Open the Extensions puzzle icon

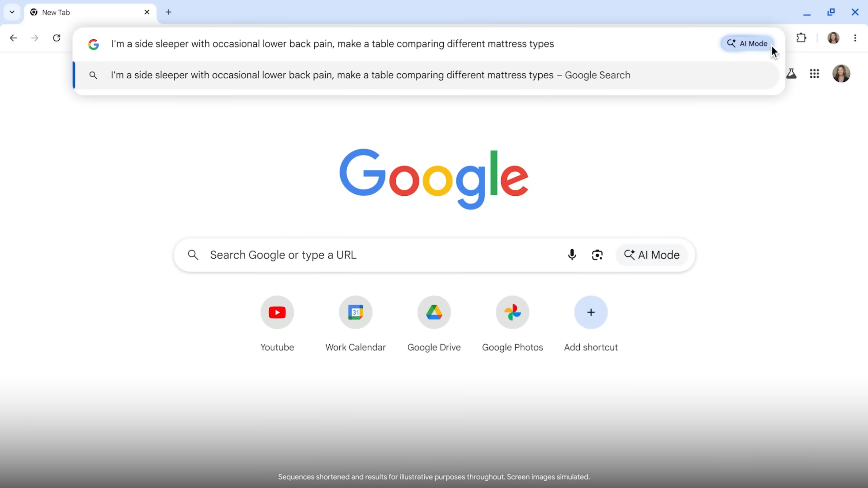801,38
